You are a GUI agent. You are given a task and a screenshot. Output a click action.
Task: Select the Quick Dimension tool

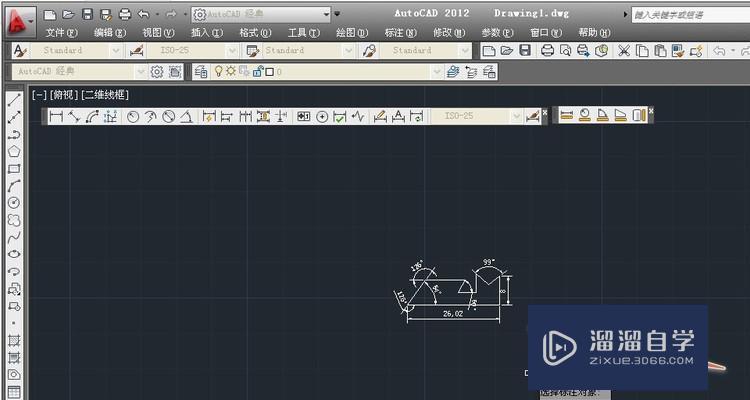[209, 116]
